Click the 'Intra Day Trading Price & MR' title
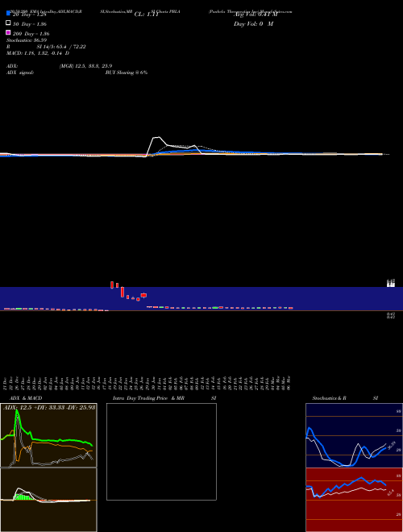Image resolution: width=403 pixels, height=532 pixels. click(x=148, y=398)
